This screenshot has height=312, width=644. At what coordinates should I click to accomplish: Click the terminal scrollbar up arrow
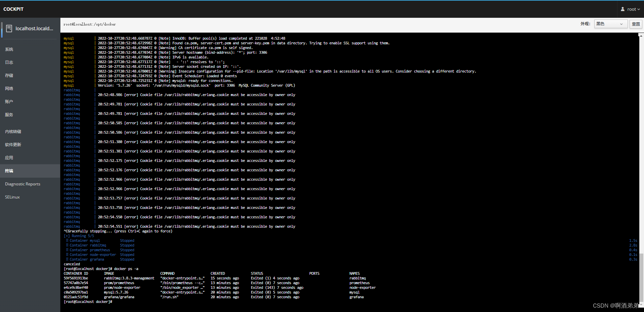click(641, 35)
